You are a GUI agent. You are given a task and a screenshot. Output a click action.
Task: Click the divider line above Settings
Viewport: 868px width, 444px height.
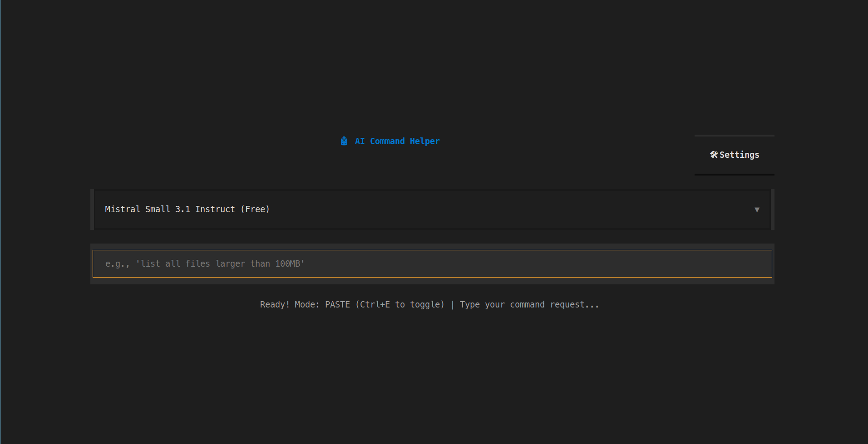click(734, 135)
